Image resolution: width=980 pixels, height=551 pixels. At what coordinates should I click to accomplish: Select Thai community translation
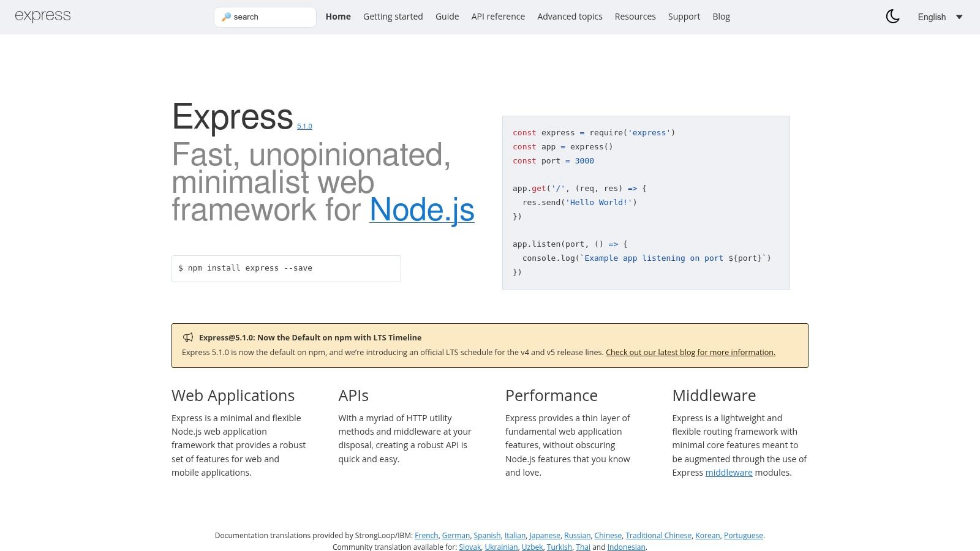tap(583, 547)
